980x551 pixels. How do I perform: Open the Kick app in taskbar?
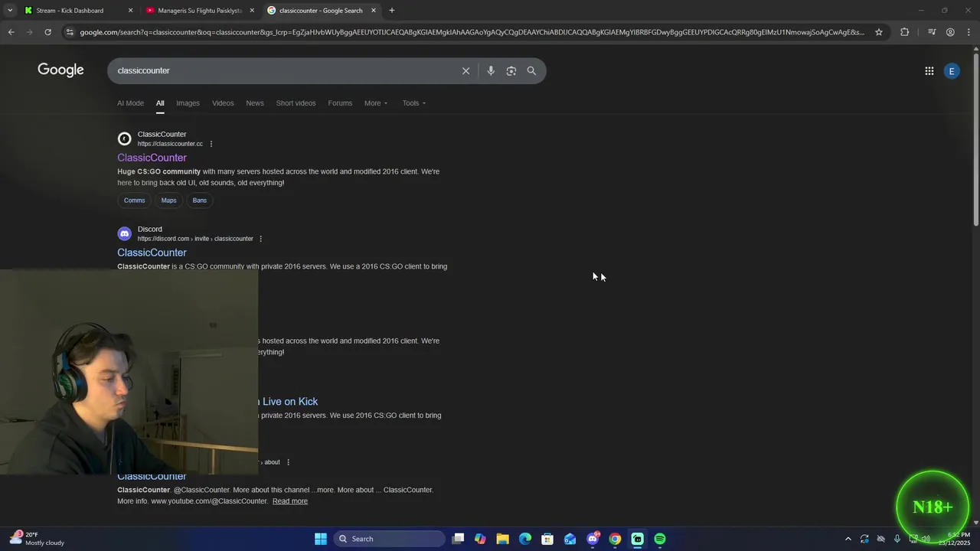[x=637, y=539]
